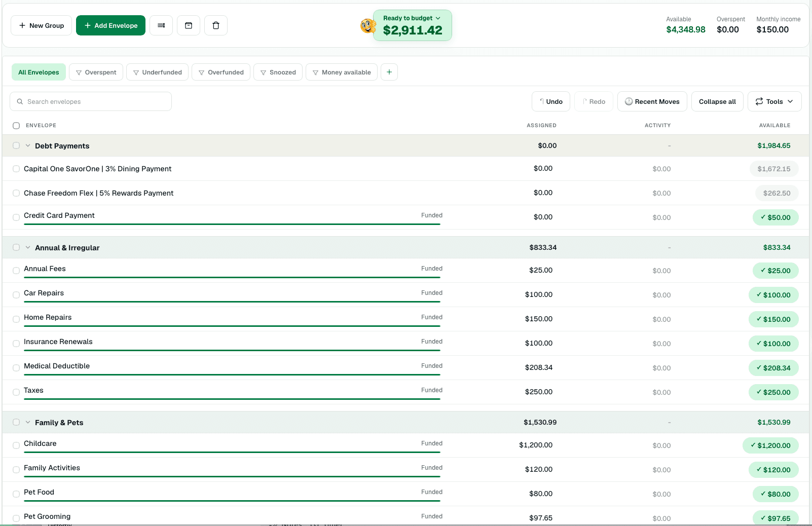Click Home Repairs $150.00 available badge
812x526 pixels.
click(773, 319)
